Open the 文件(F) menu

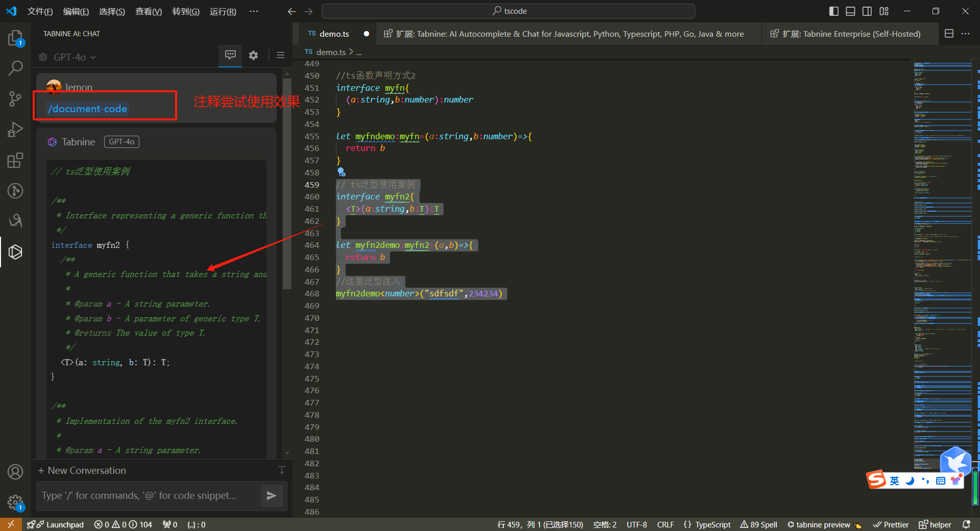click(40, 11)
